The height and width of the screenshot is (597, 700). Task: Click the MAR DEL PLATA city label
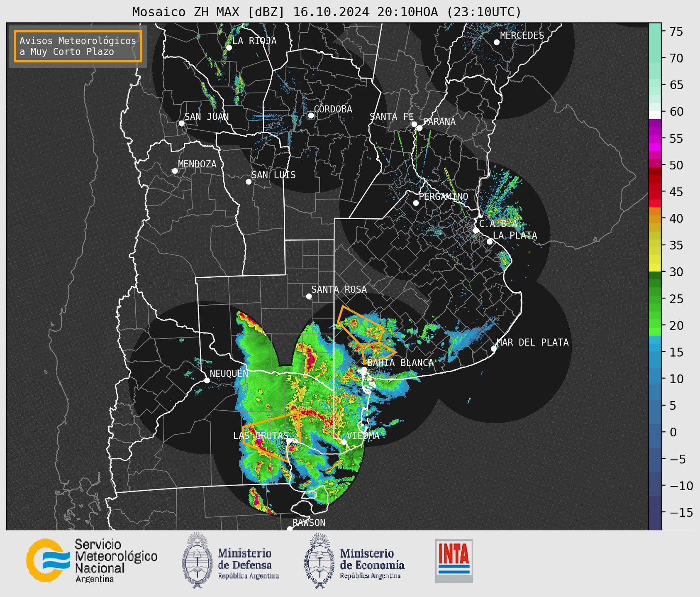pos(533,343)
